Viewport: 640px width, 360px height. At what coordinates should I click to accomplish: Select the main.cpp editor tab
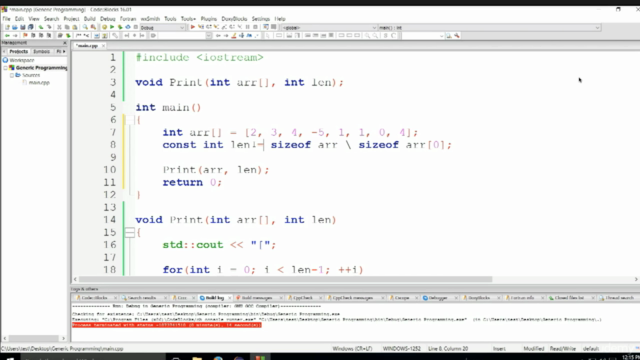pos(87,46)
